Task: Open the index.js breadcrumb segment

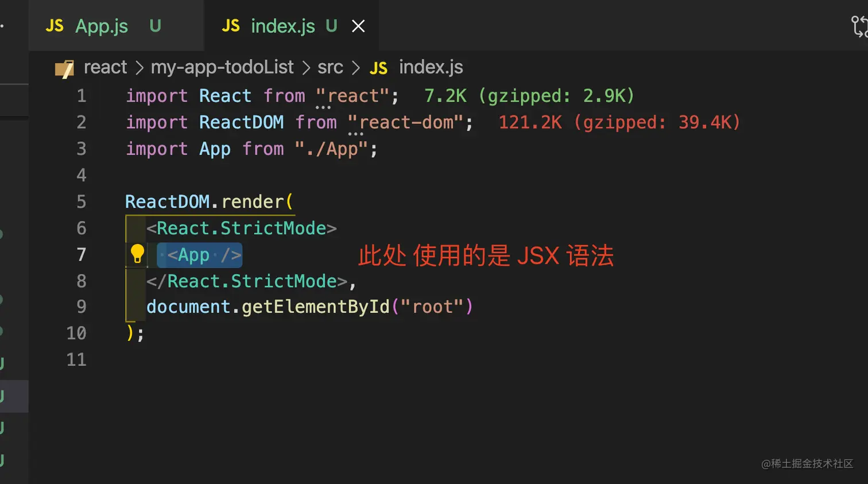Action: [x=431, y=67]
